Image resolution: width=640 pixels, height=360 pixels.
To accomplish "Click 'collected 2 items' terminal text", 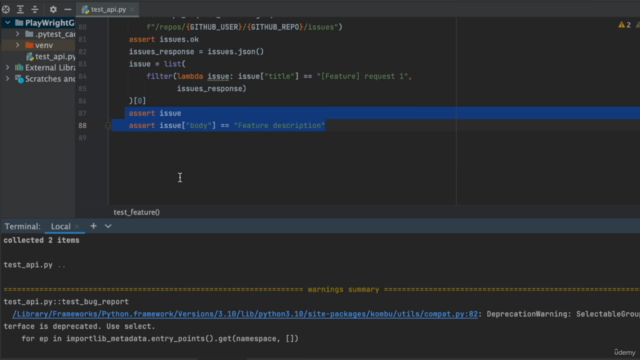I will [42, 240].
